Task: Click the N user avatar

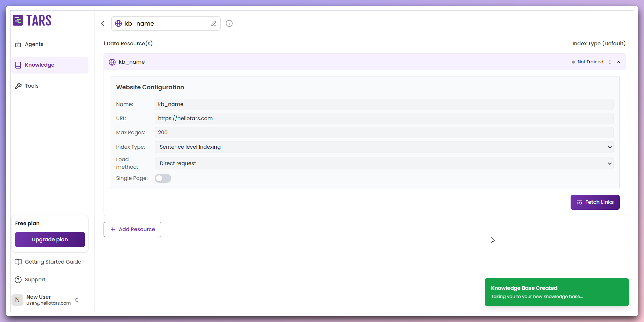Action: (x=17, y=300)
